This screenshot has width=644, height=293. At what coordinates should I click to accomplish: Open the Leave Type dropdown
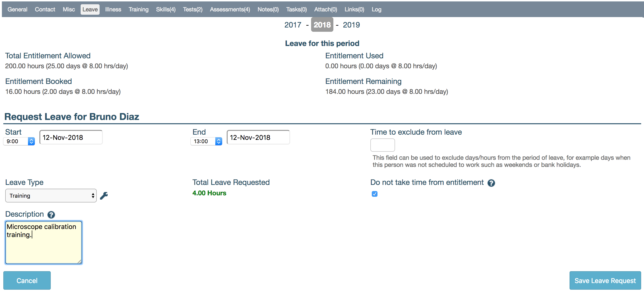click(51, 196)
